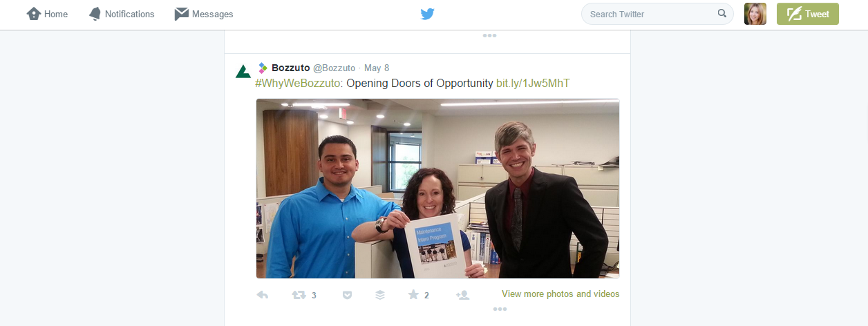Favorite the tweet with the star icon
This screenshot has width=868, height=326.
413,295
